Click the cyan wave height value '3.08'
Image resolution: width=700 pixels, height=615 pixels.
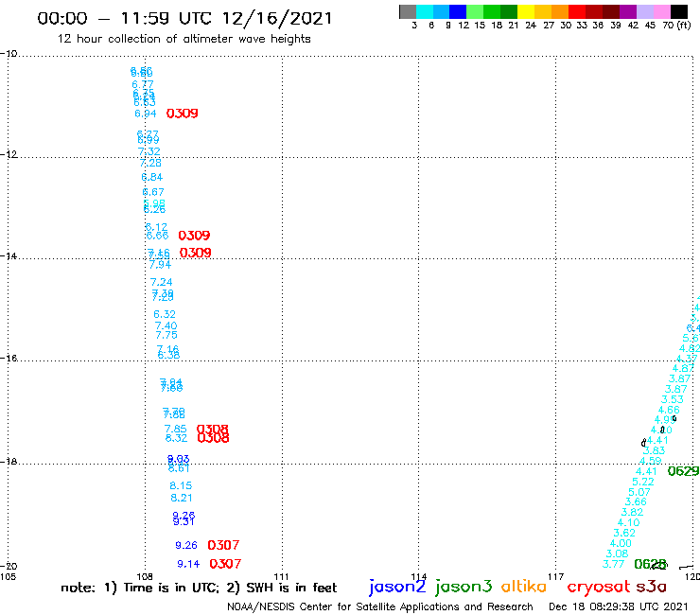coord(617,553)
